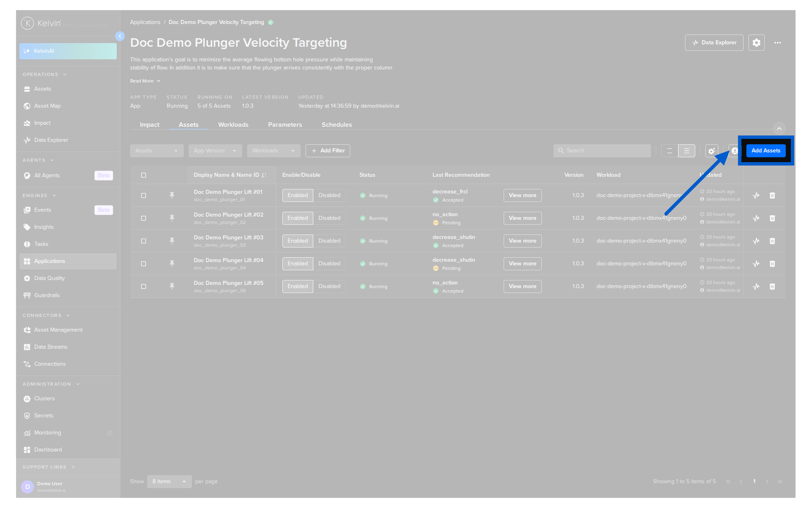Sort by Display Name & Name ID column
The width and height of the screenshot is (812, 508).
pyautogui.click(x=230, y=175)
